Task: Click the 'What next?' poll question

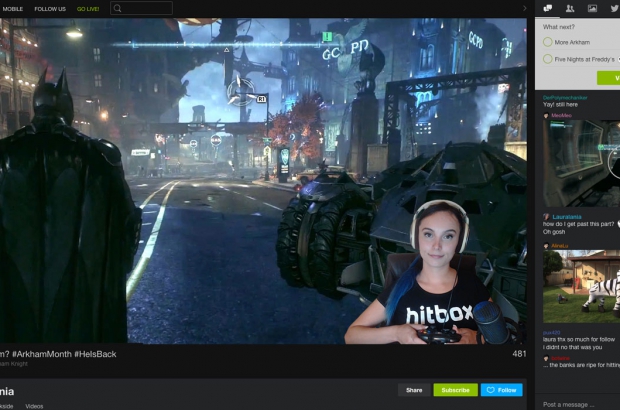Action: pos(559,27)
